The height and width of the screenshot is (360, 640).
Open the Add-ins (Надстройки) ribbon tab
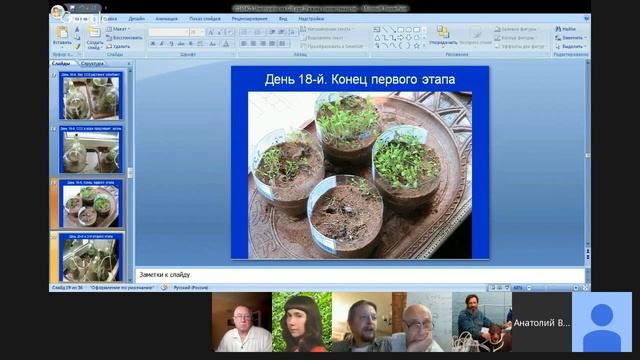pyautogui.click(x=311, y=19)
